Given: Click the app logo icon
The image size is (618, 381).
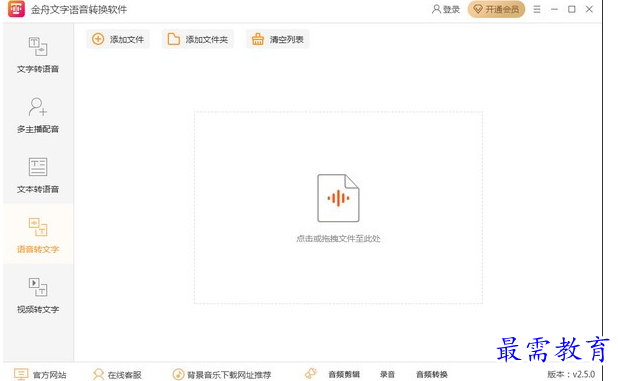Looking at the screenshot, I should [16, 9].
